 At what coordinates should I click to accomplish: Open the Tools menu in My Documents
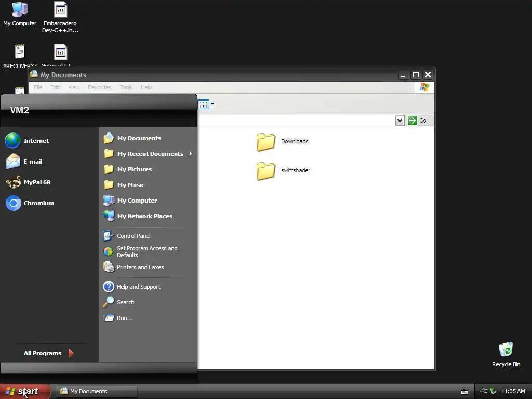pos(126,87)
